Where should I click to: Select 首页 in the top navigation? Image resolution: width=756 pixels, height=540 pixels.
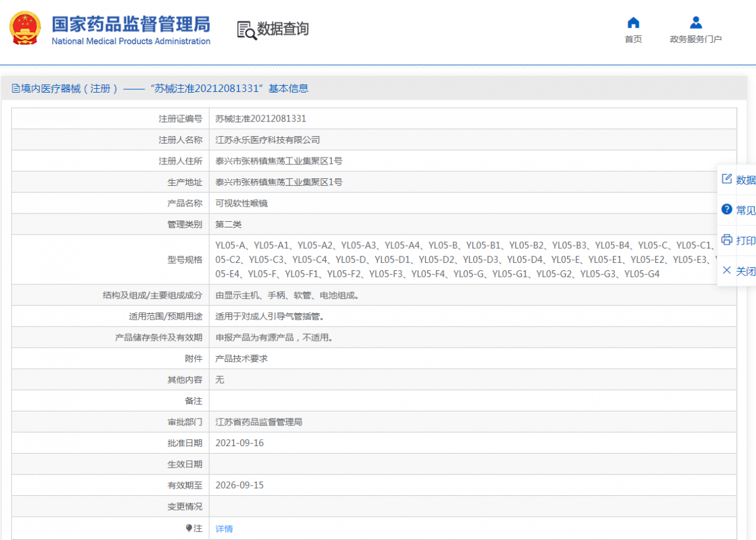633,38
